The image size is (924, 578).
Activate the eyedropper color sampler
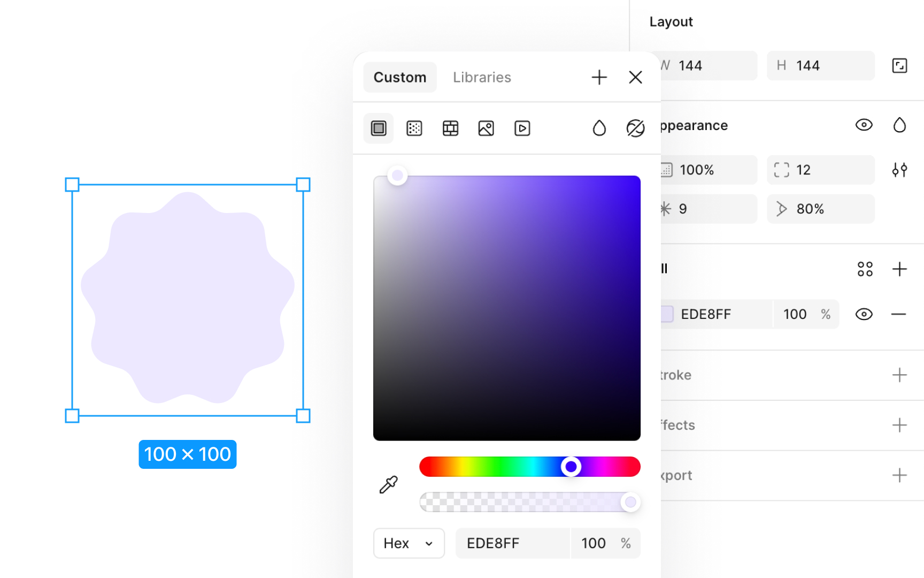tap(389, 484)
